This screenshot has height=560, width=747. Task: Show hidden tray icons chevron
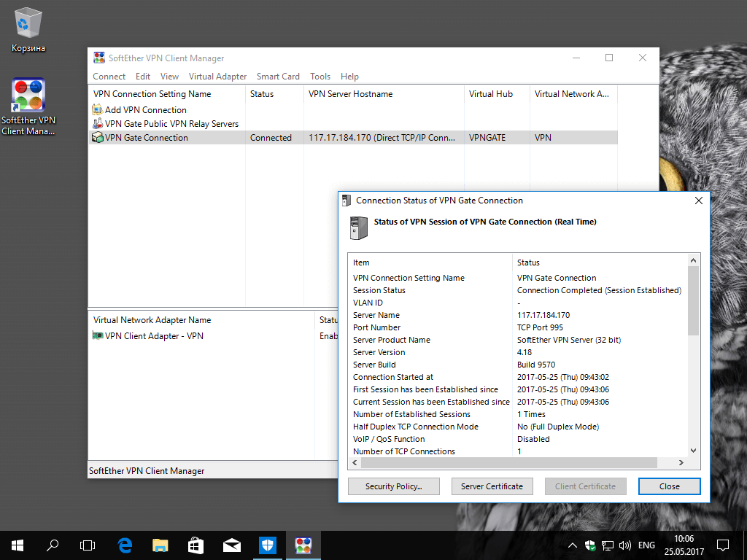coord(573,545)
